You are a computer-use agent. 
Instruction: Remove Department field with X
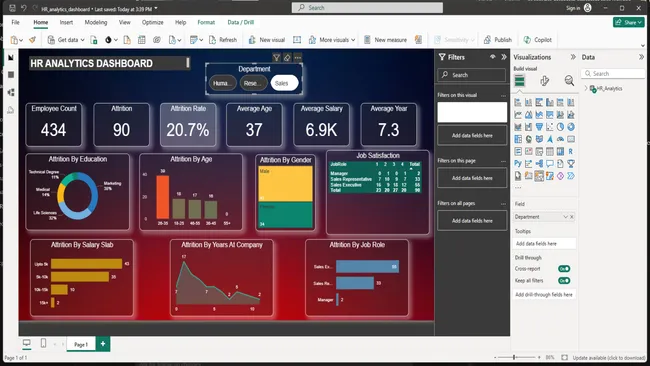pyautogui.click(x=572, y=217)
